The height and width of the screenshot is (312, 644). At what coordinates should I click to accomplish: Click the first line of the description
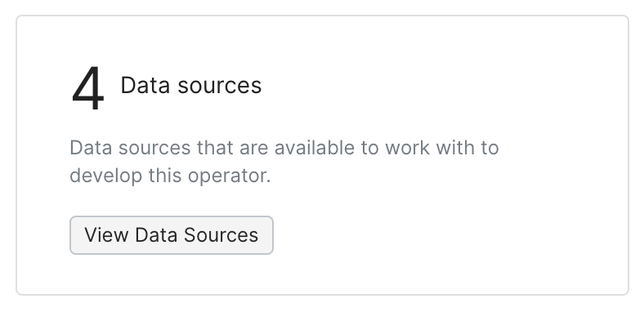click(284, 148)
